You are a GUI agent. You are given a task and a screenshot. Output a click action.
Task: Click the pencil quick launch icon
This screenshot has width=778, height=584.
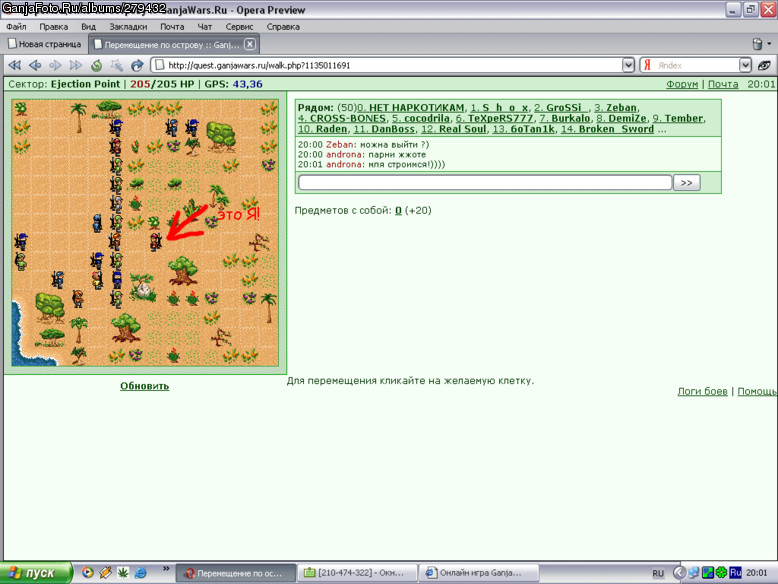point(105,573)
